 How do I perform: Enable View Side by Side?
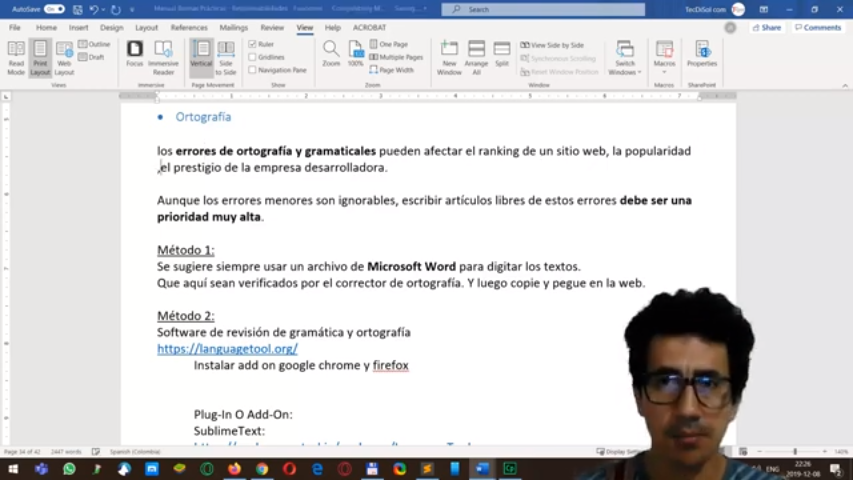click(x=552, y=45)
